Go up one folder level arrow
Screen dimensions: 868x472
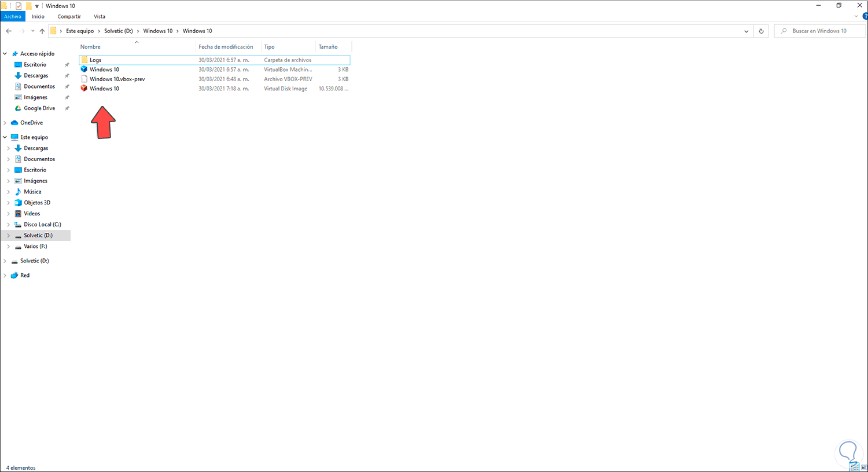tap(42, 31)
